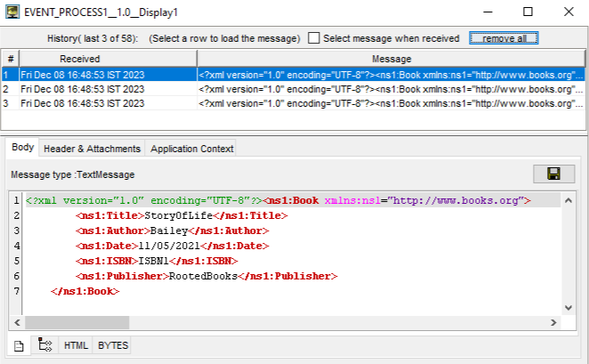The image size is (589, 364).
Task: Minimize the EVENT_PROCESS1 display window
Action: point(488,12)
